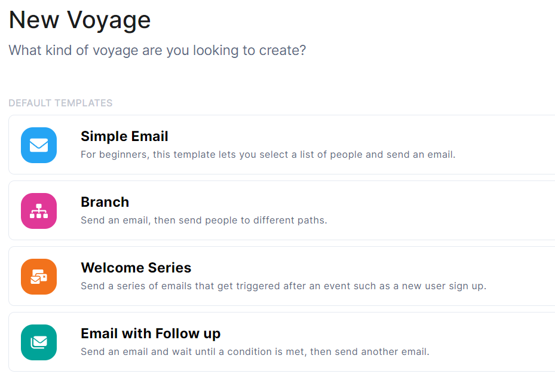
Task: Pick the "Email with Follow up" title
Action: (151, 333)
